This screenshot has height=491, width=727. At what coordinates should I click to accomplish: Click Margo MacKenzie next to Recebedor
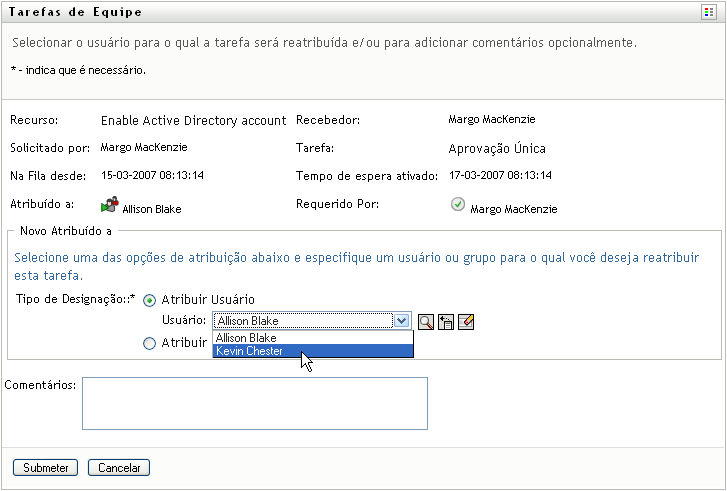[492, 119]
